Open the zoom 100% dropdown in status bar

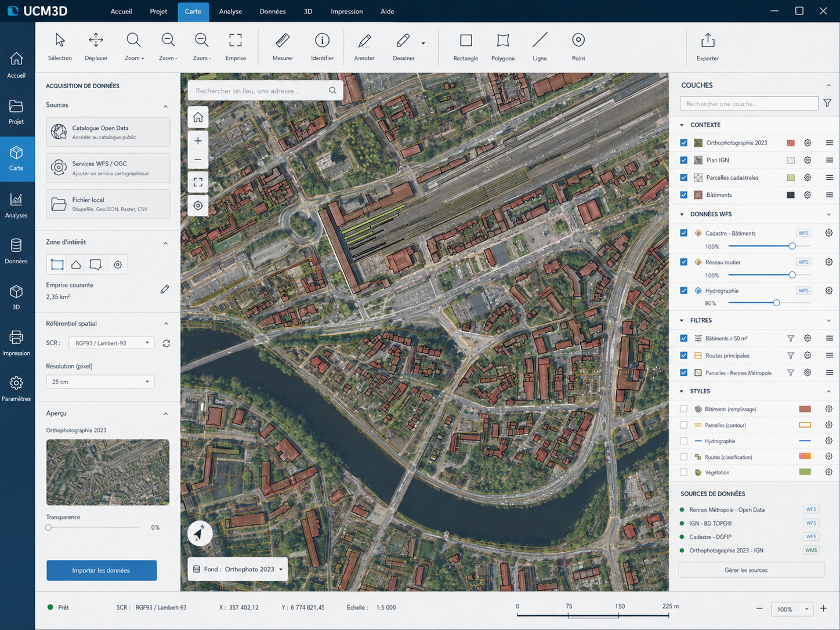(792, 609)
